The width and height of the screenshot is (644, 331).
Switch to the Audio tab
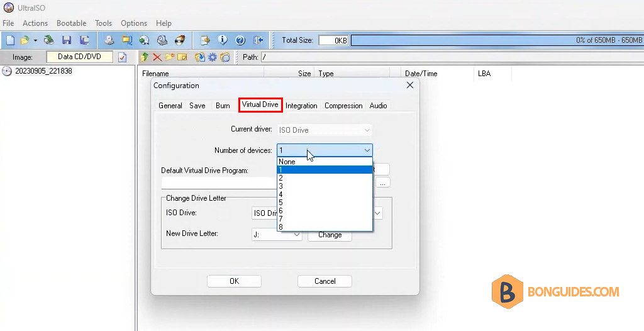(x=378, y=106)
